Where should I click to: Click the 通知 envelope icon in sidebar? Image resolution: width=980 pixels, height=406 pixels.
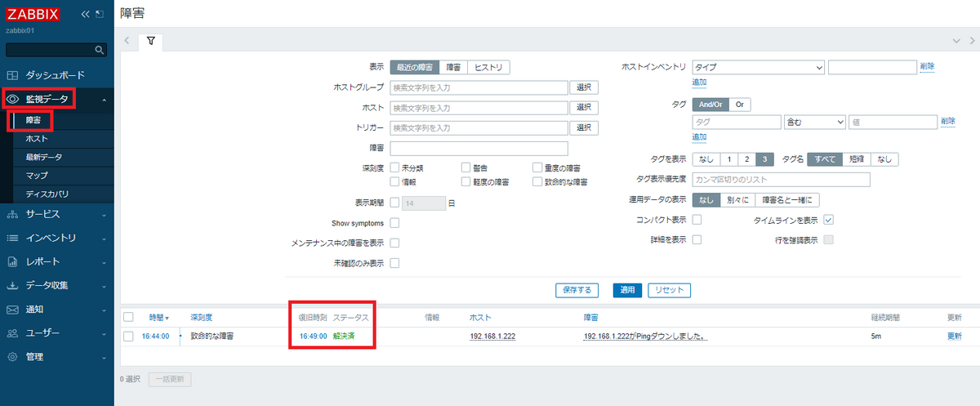[x=12, y=310]
